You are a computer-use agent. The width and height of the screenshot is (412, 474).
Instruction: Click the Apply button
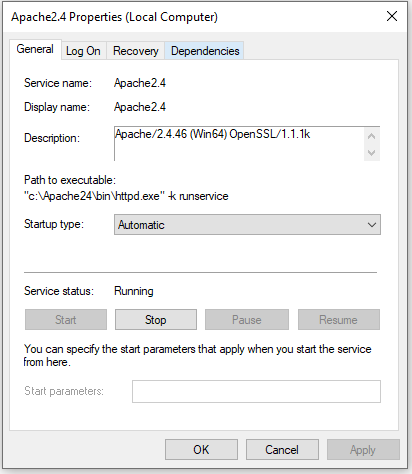363,450
